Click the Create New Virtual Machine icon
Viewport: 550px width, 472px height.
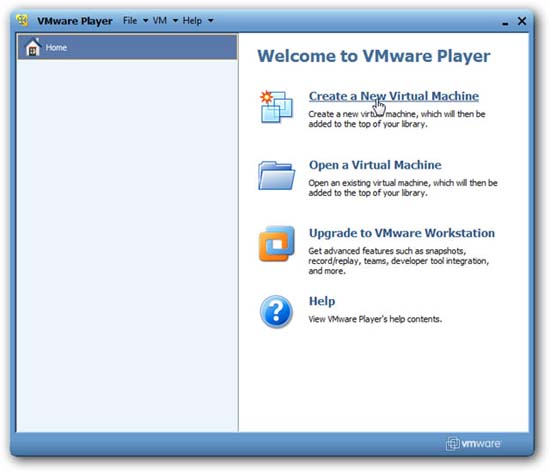(276, 107)
